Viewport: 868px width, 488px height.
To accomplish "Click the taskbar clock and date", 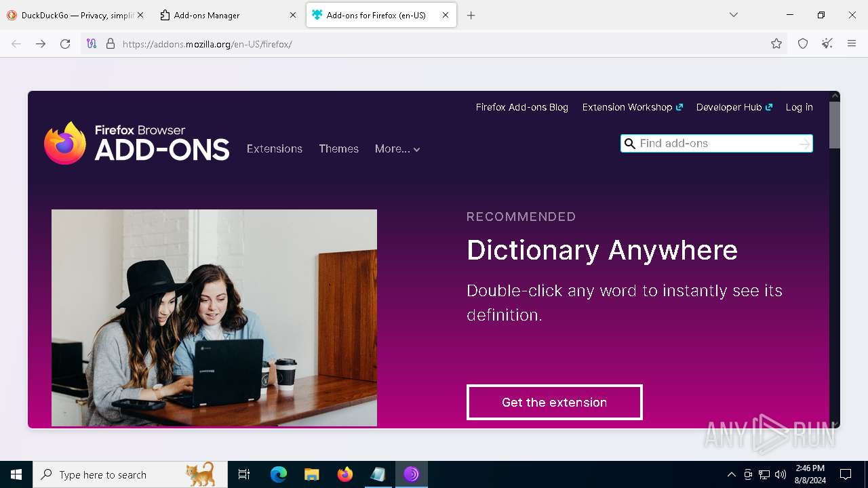I will pos(810,474).
